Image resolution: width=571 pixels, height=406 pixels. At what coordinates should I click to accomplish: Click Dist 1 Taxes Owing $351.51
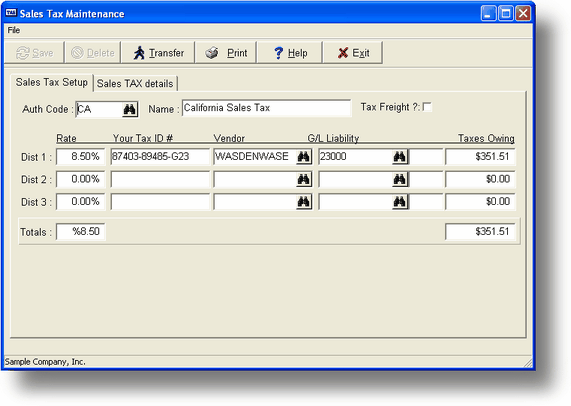[x=480, y=157]
